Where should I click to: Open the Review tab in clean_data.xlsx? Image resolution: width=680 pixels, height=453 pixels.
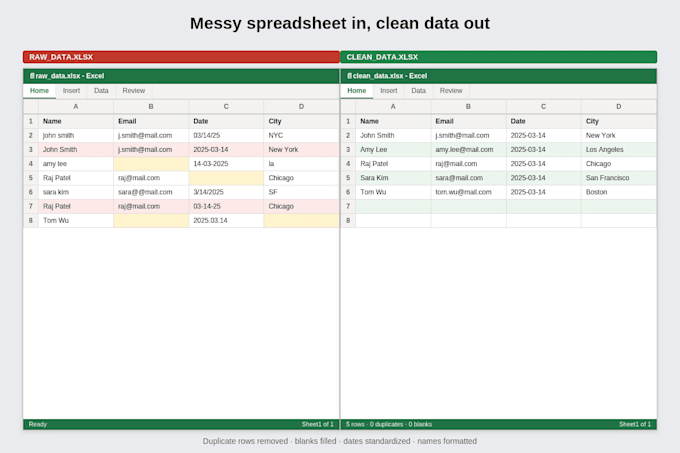(451, 91)
